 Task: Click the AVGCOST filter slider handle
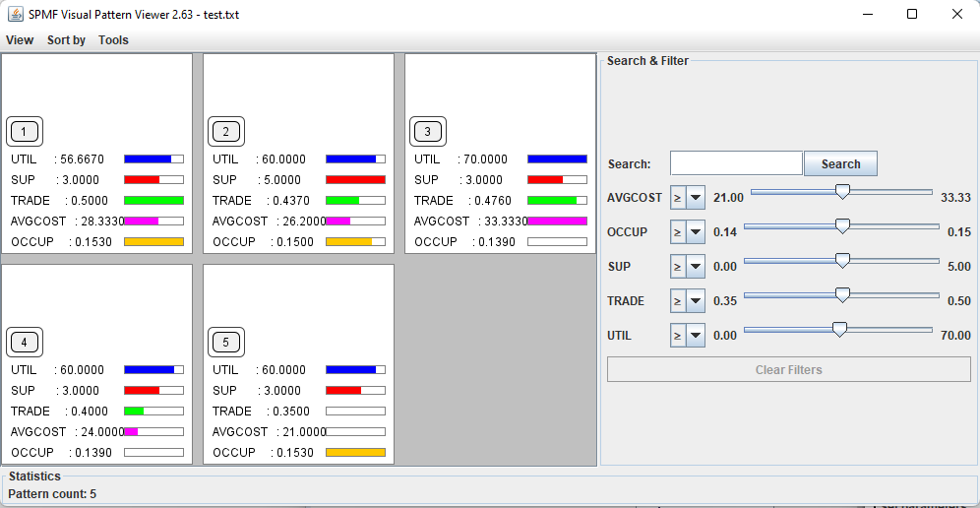tap(842, 192)
